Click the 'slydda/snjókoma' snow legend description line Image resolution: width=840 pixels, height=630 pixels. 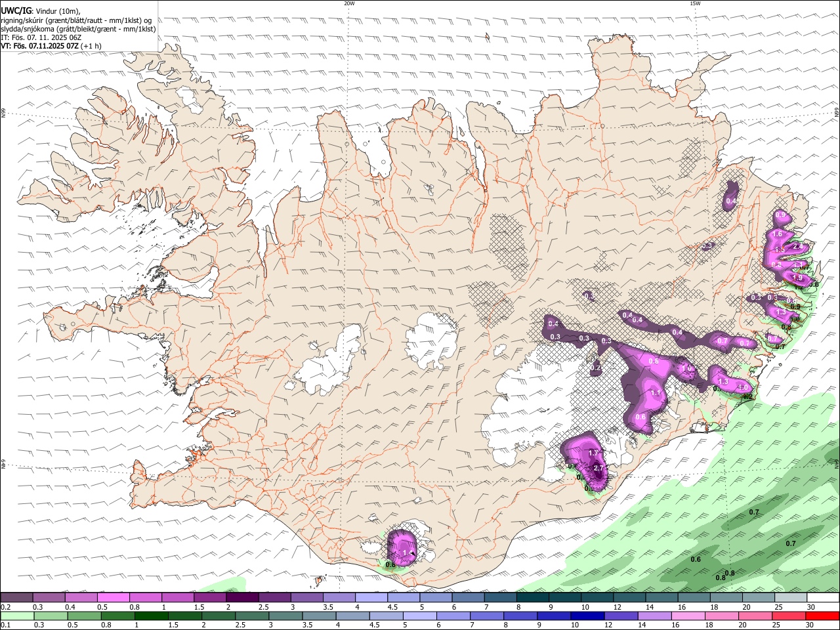click(x=79, y=29)
